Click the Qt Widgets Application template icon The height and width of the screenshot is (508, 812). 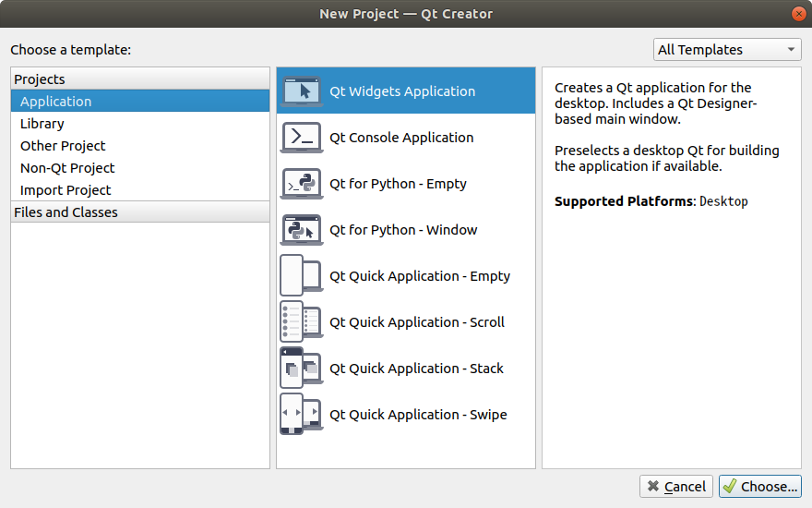[x=301, y=91]
